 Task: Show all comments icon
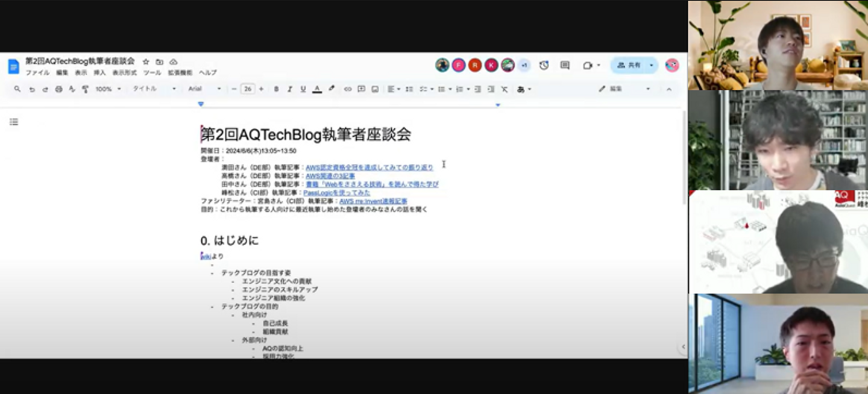pyautogui.click(x=565, y=65)
